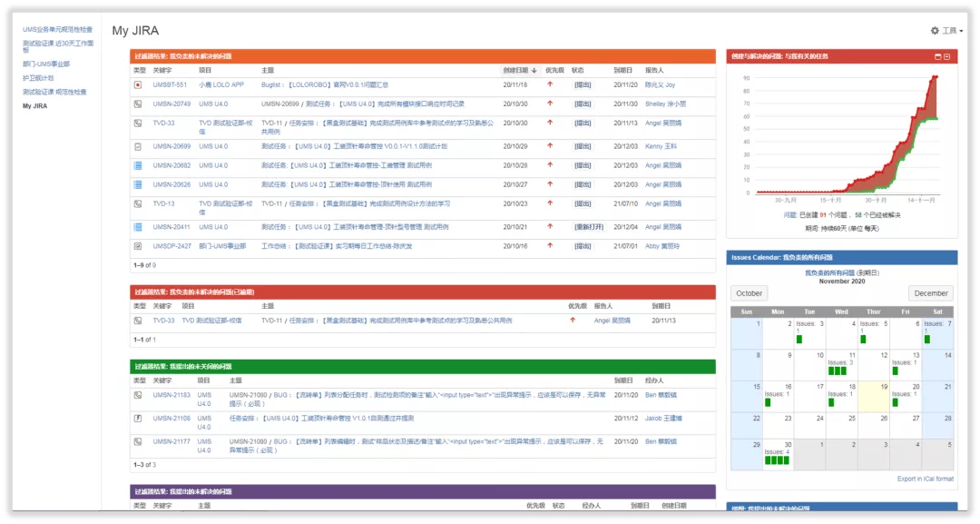Open reporter Kenny 王科's profile
Image resolution: width=980 pixels, height=524 pixels.
click(661, 146)
